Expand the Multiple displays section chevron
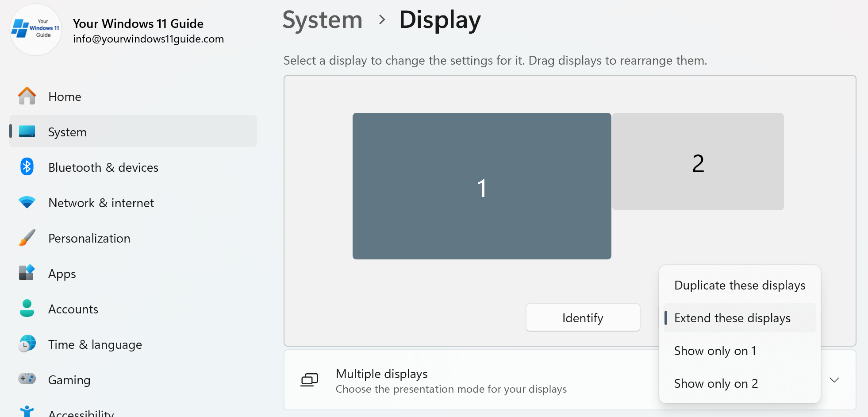Viewport: 868px width, 417px height. (834, 380)
